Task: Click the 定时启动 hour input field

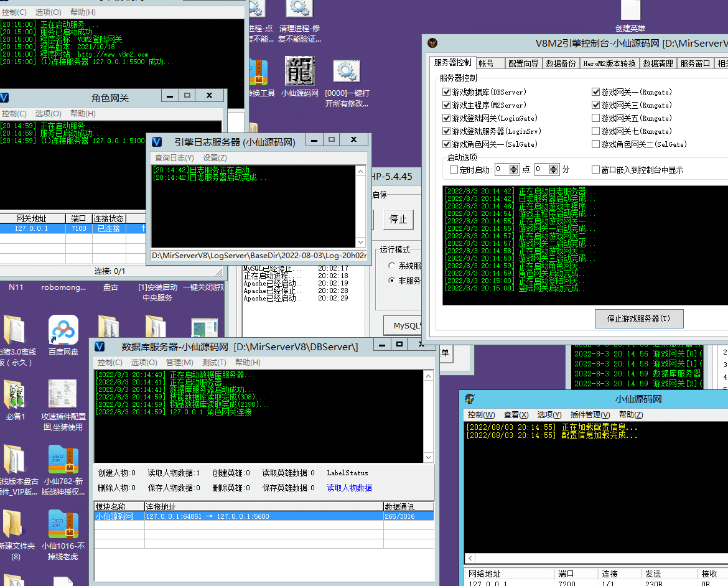Action: [502, 169]
